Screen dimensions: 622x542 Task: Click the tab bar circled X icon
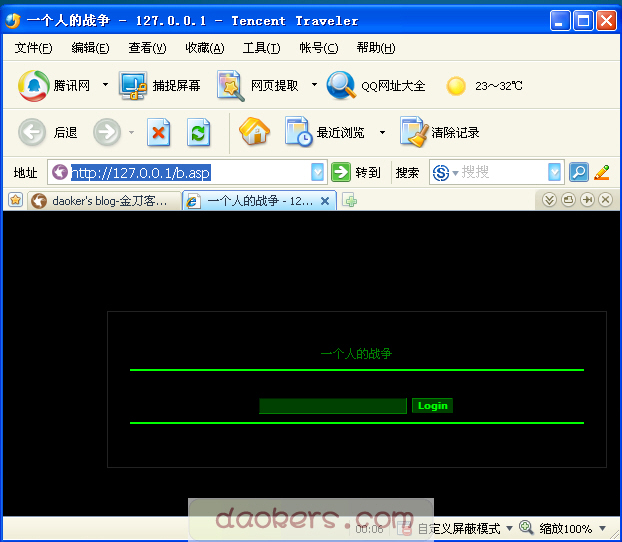[x=605, y=200]
